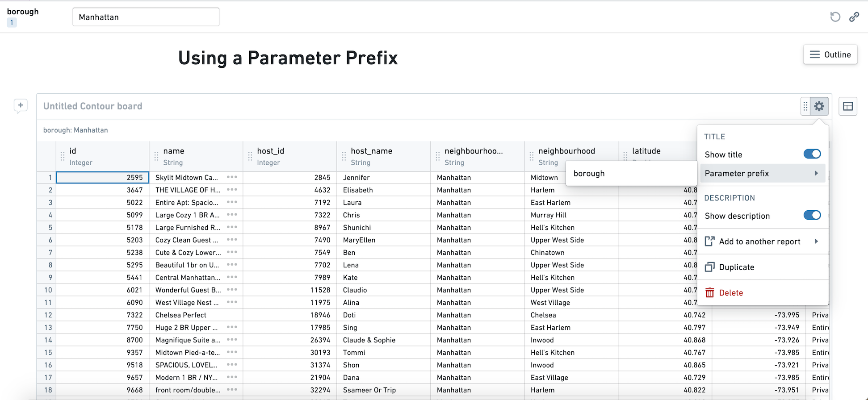Click the drag handle of name column
Screen dimensions: 868x400
[x=156, y=156]
